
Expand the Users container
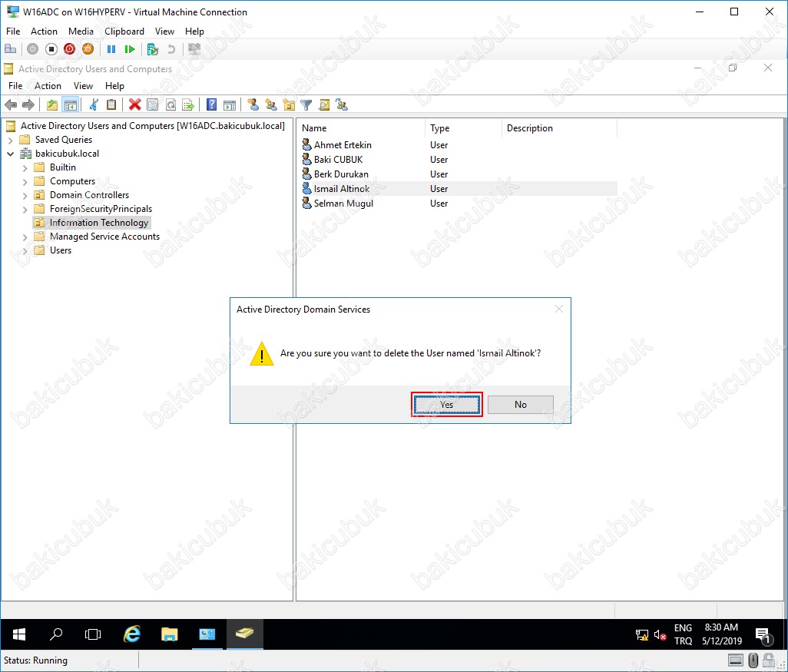(25, 251)
